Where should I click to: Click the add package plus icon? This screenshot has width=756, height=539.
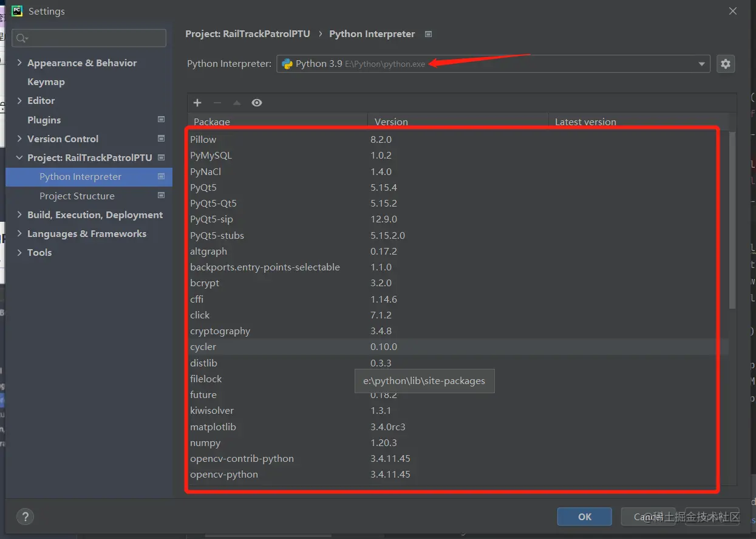pos(197,103)
